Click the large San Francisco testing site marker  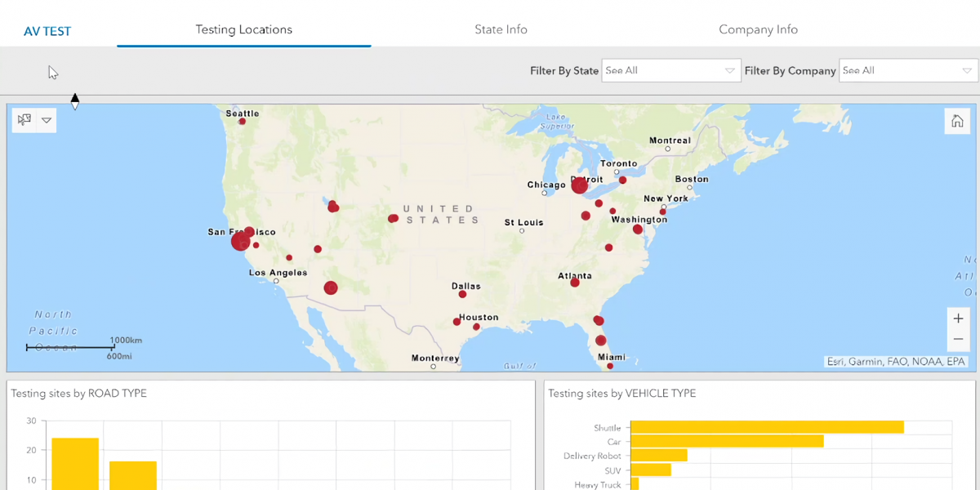(x=240, y=242)
